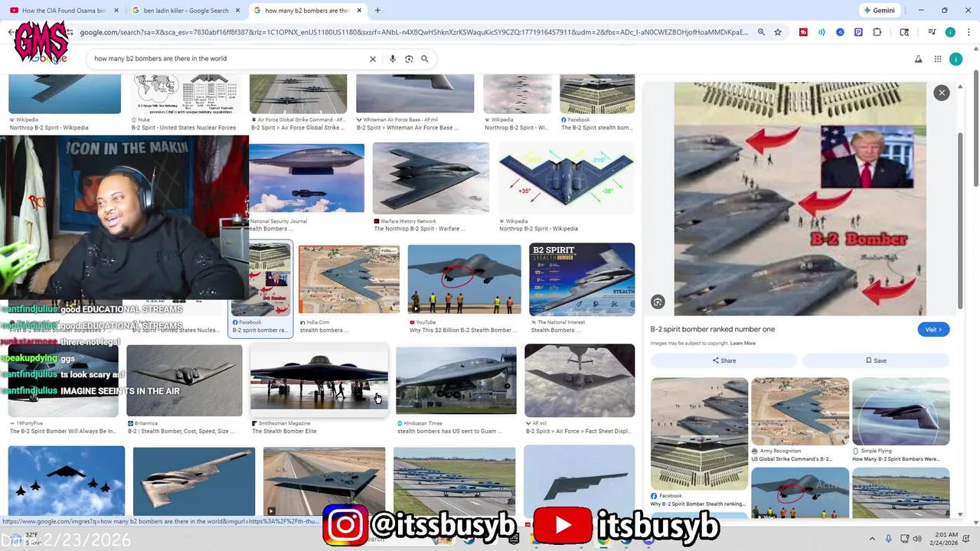This screenshot has width=980, height=551.
Task: Close the 'ben ladin killer' tab
Action: click(x=237, y=11)
